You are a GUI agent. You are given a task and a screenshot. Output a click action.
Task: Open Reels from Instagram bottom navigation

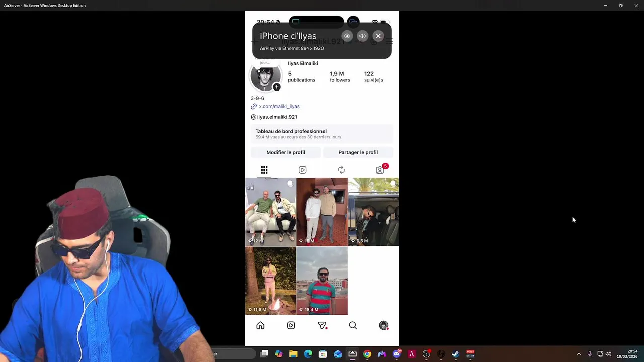[x=291, y=326]
